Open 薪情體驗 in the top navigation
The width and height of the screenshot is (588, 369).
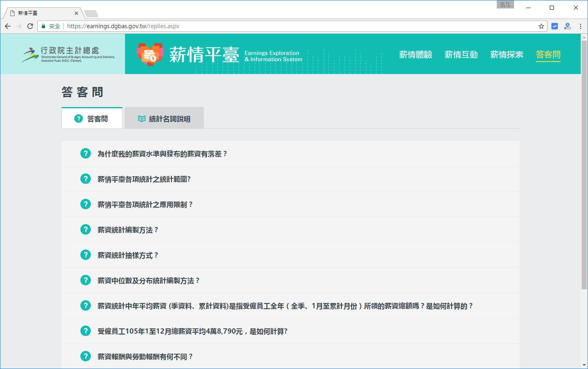click(x=416, y=54)
